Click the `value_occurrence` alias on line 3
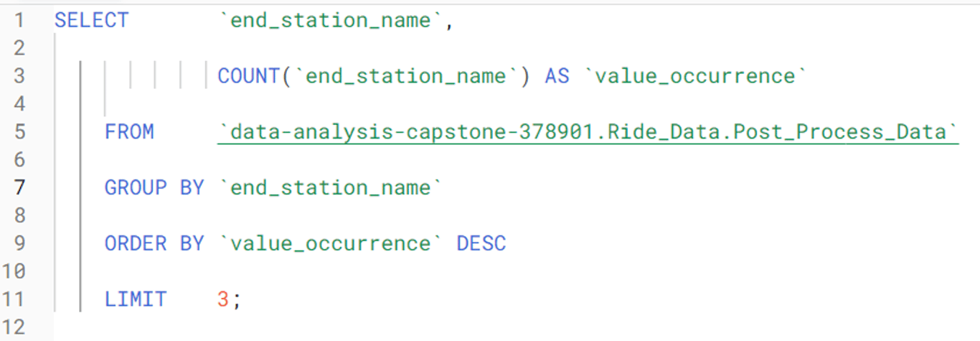This screenshot has width=980, height=341. (x=696, y=76)
